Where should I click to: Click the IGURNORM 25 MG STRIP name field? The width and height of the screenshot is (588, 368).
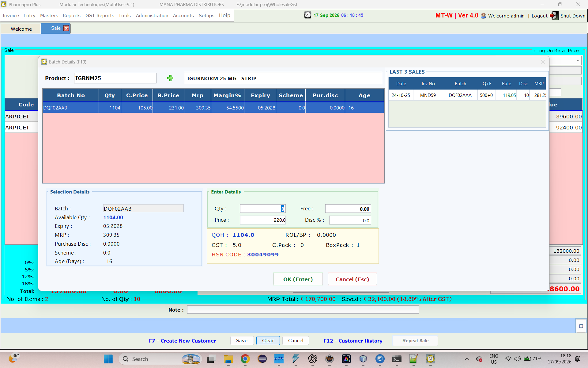[283, 78]
